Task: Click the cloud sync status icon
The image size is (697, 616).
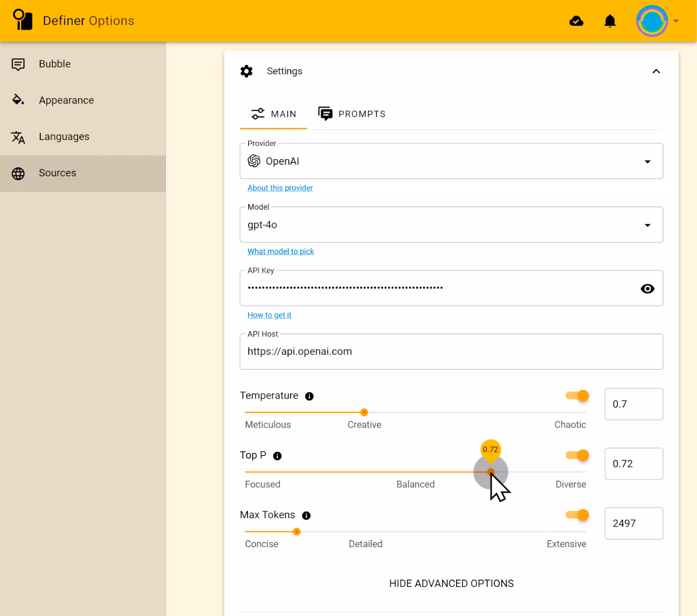Action: pos(576,21)
